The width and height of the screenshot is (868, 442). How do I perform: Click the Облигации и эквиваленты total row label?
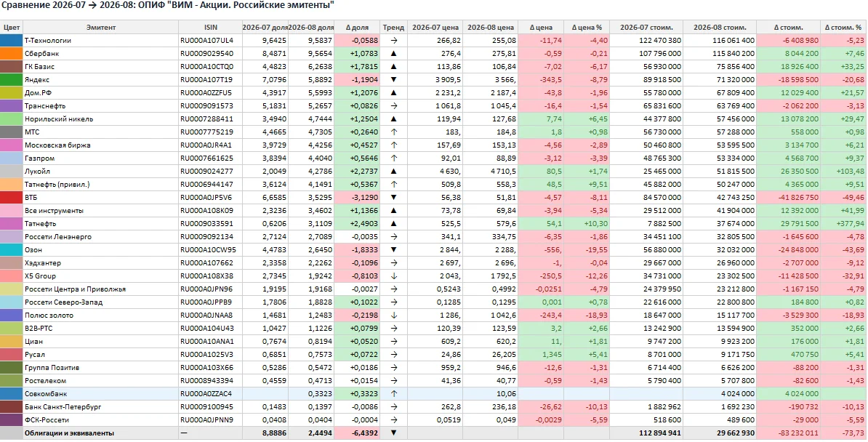[x=101, y=433]
